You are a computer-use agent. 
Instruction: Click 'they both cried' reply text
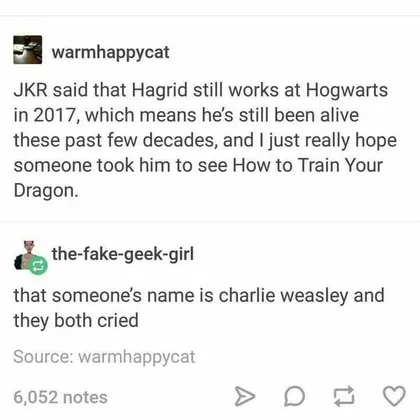point(76,321)
